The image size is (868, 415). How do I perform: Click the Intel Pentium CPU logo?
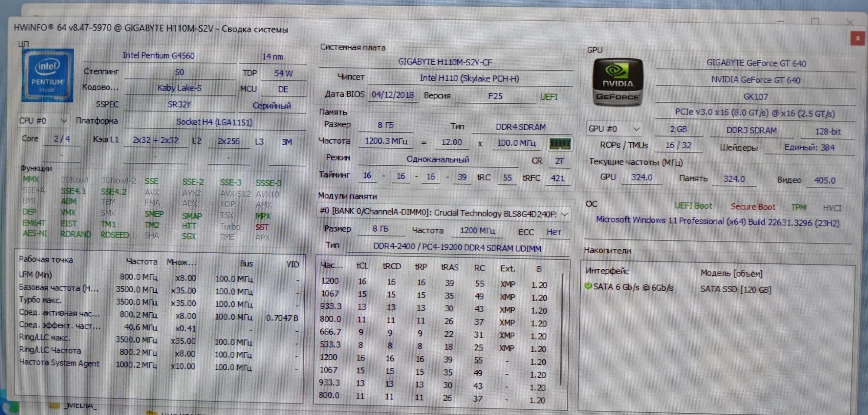pos(48,75)
